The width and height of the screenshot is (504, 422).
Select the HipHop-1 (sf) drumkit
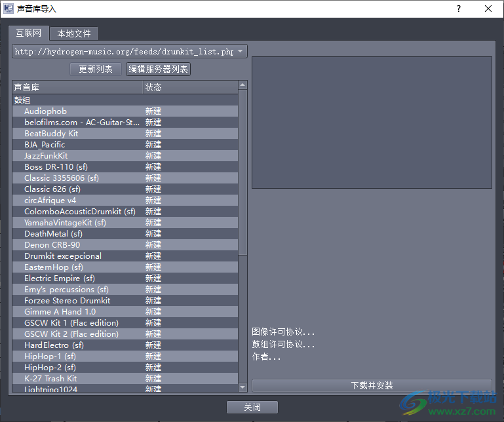tap(125, 356)
